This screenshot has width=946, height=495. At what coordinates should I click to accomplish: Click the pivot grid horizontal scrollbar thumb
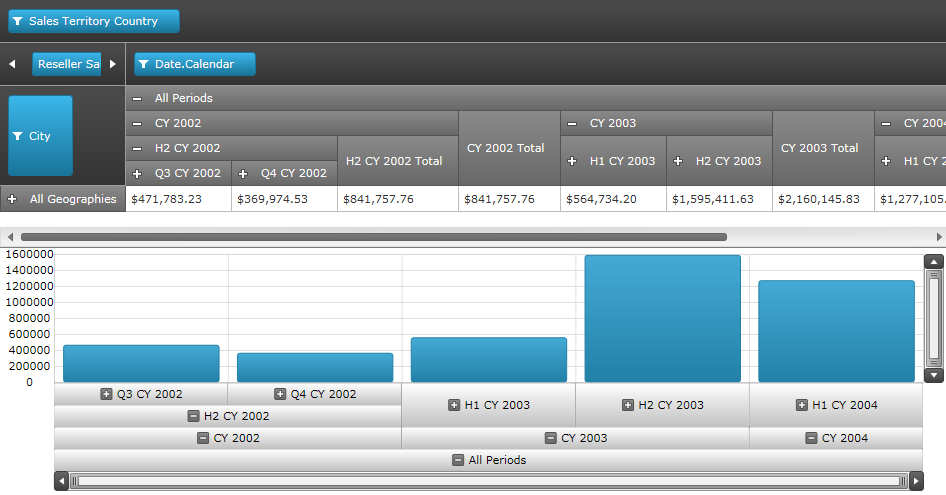(373, 237)
